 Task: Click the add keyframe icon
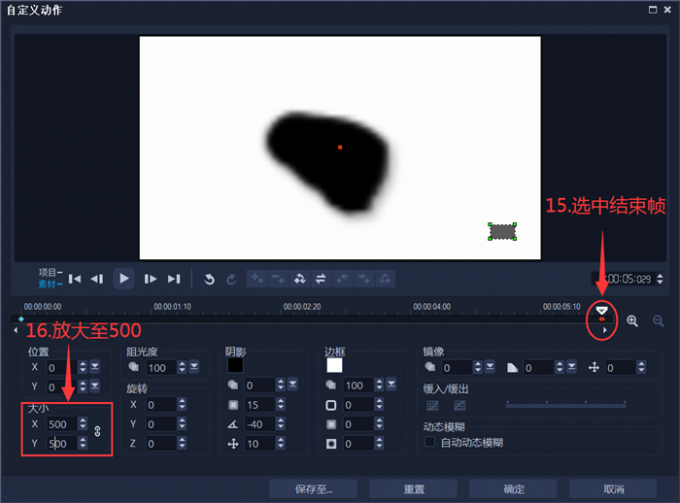coord(257,278)
